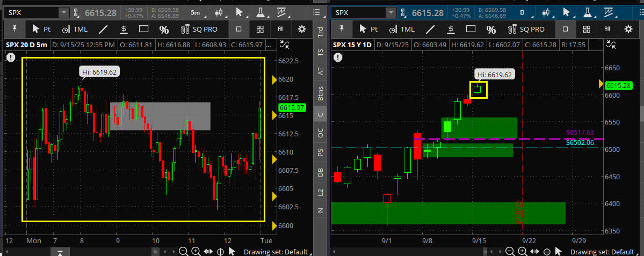Expand the SPX symbol dropdown in left chart

coord(63,12)
